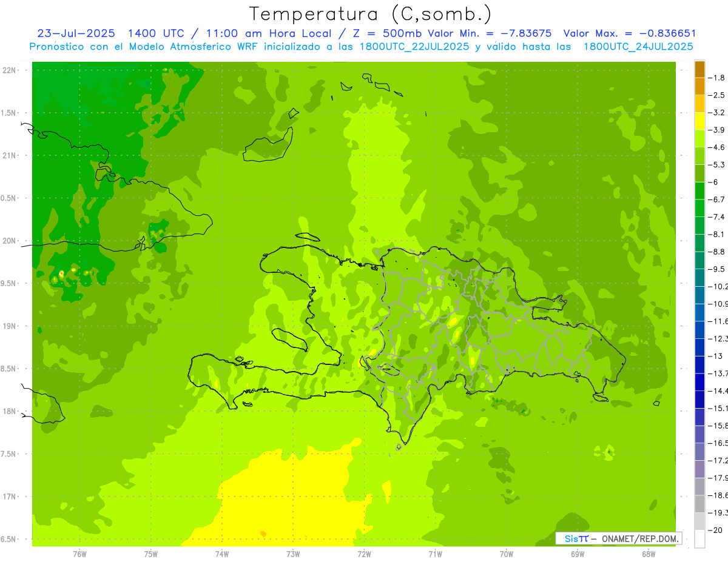This screenshot has height=562, width=728.
Task: Click the -1.8 colorbar label
Action: [x=716, y=78]
